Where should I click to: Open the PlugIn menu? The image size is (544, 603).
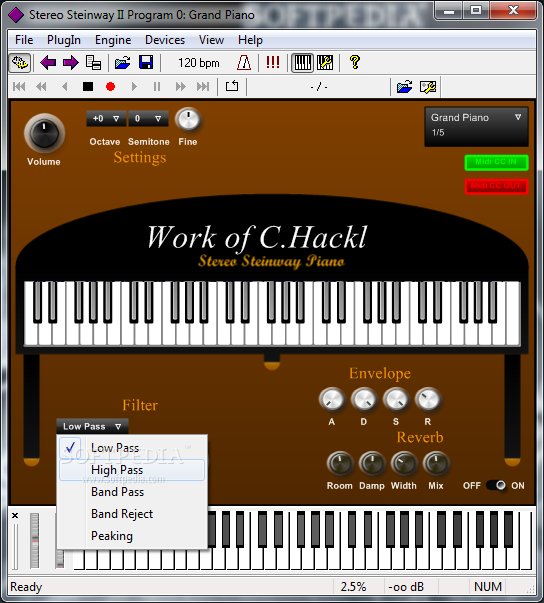pos(64,40)
